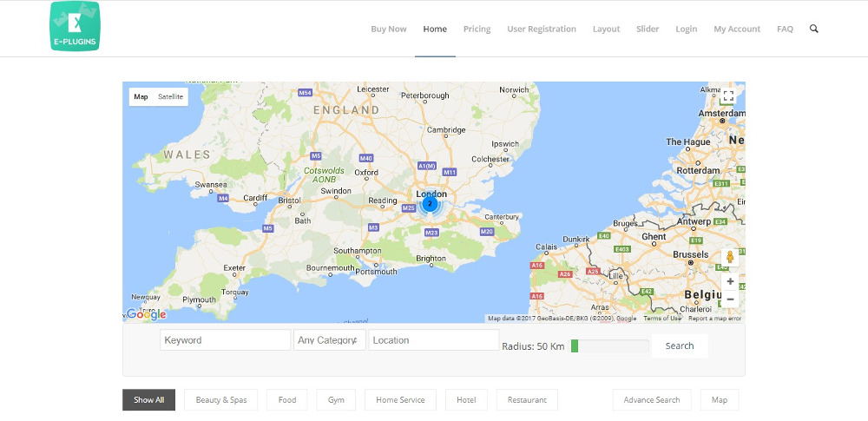Click the E-Plugins logo

pos(75,27)
